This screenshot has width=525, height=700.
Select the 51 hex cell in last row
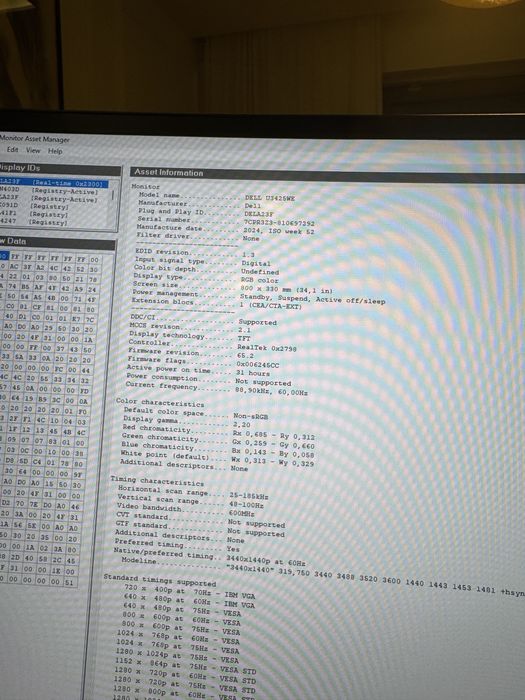coord(69,582)
